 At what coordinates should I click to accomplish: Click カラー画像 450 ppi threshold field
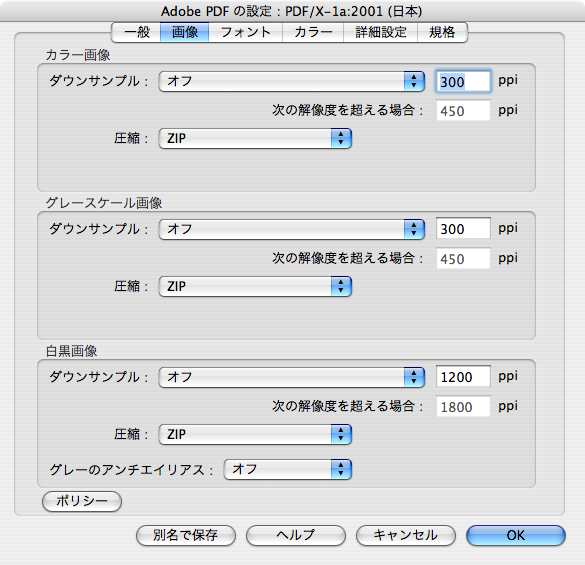(x=463, y=110)
